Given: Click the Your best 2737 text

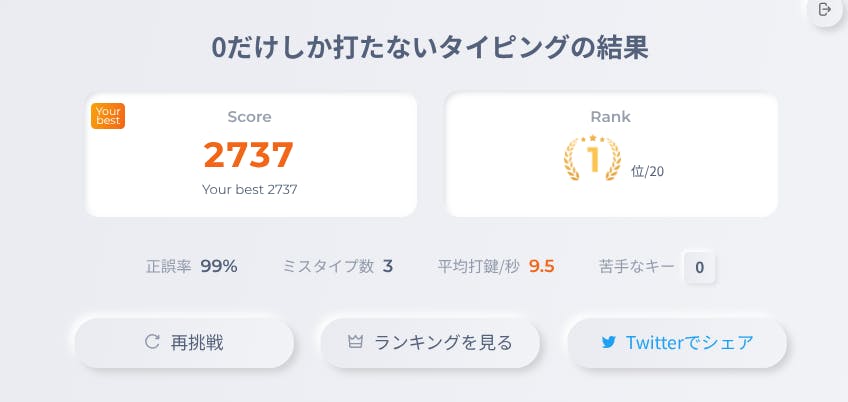Looking at the screenshot, I should pyautogui.click(x=249, y=188).
